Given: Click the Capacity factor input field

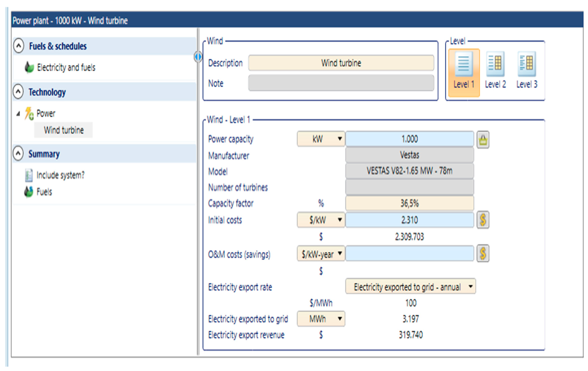Looking at the screenshot, I should coord(409,203).
